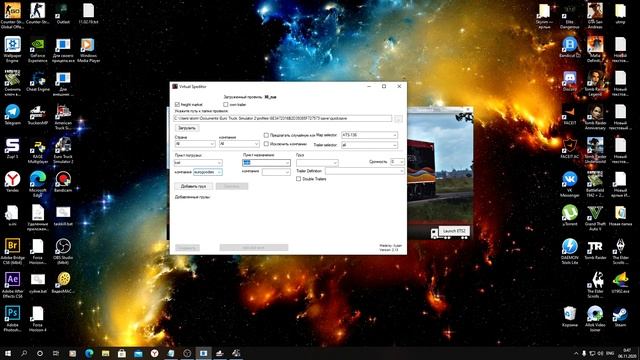Open GeForce Experience desktop shortcut
This screenshot has height=360, width=640.
pyautogui.click(x=38, y=50)
